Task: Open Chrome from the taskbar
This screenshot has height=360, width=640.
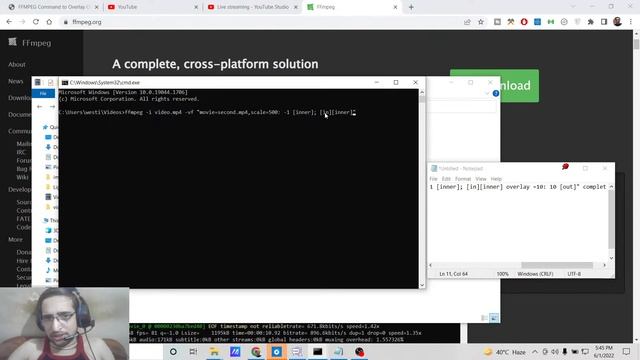Action: click(x=256, y=352)
